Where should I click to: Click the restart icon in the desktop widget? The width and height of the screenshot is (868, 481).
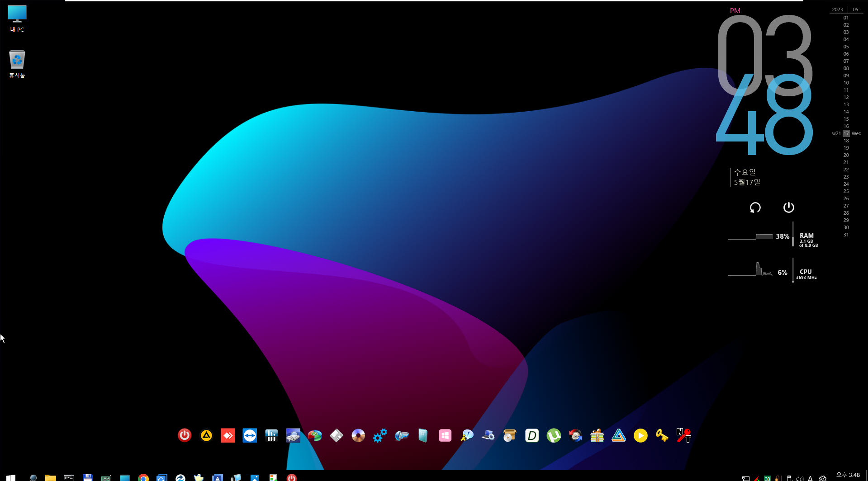pos(755,207)
